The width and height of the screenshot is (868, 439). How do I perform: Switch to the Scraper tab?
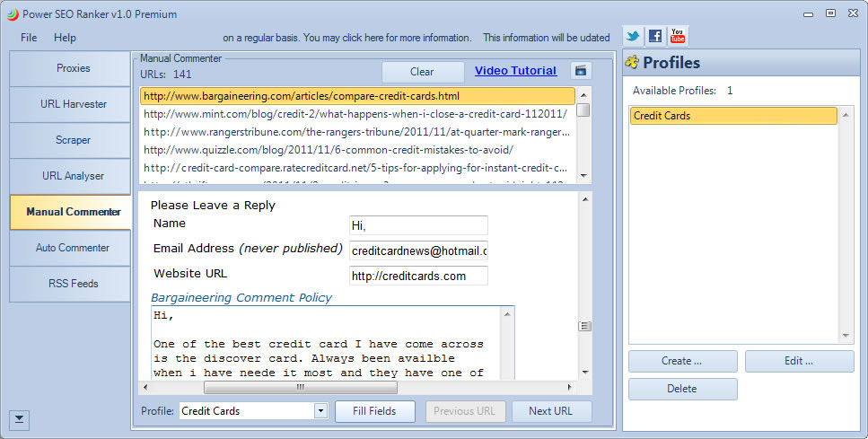tap(70, 140)
